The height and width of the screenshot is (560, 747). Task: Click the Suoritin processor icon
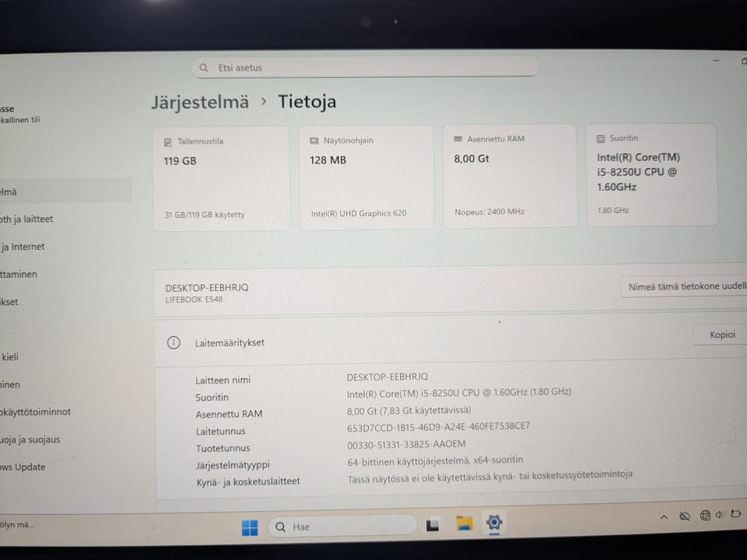tap(601, 138)
